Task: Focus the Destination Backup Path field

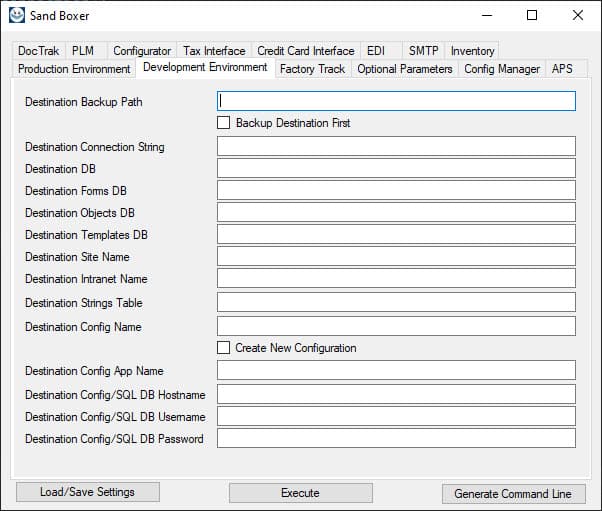Action: pos(396,101)
